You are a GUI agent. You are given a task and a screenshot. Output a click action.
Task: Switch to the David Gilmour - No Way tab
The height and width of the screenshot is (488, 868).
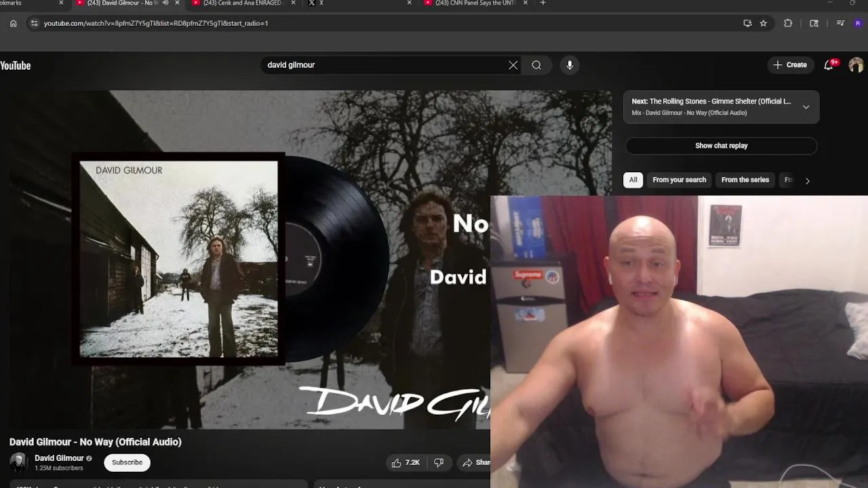(x=122, y=3)
